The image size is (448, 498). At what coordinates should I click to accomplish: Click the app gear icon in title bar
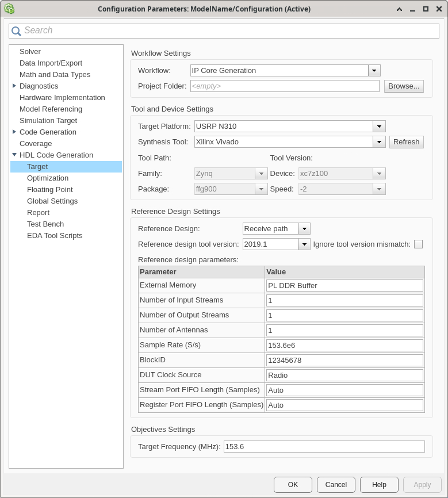pyautogui.click(x=9, y=9)
